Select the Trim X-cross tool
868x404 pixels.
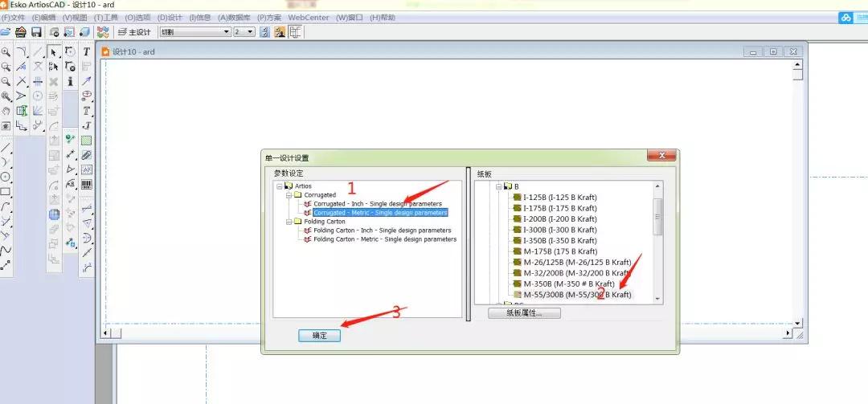pos(22,81)
